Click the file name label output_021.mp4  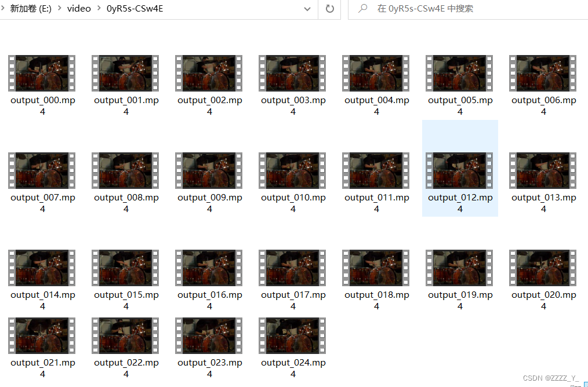[42, 368]
